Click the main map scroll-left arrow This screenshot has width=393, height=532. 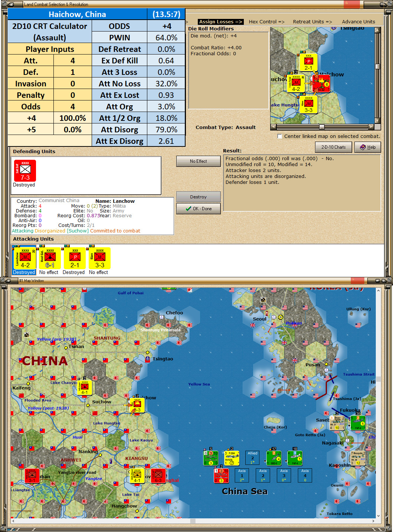click(x=14, y=521)
